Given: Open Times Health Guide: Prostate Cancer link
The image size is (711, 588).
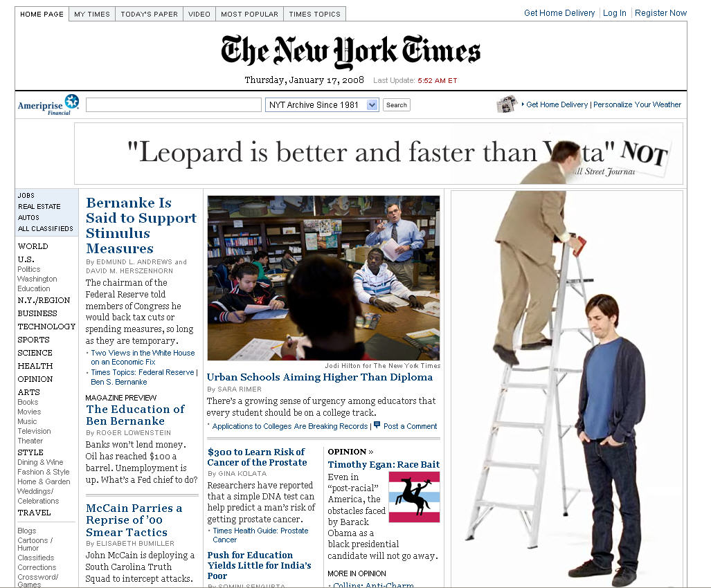Looking at the screenshot, I should click(260, 535).
